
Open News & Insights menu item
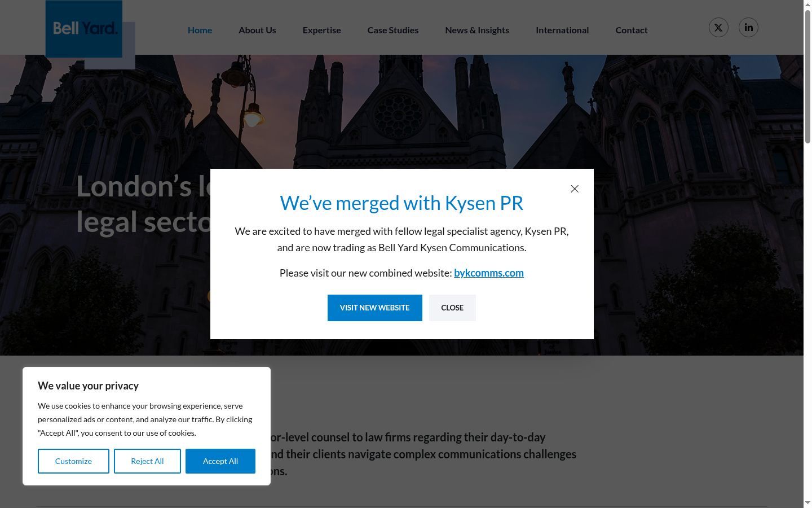coord(477,30)
